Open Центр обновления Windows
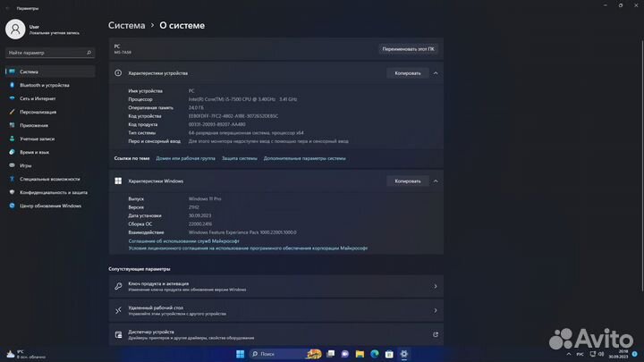Viewport: 644px width, 362px height. [50, 206]
